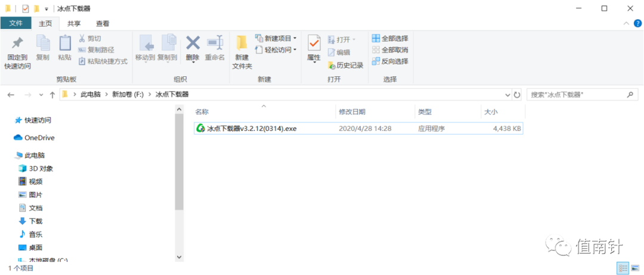The height and width of the screenshot is (275, 644).
Task: Switch to the View tab
Action: (103, 24)
